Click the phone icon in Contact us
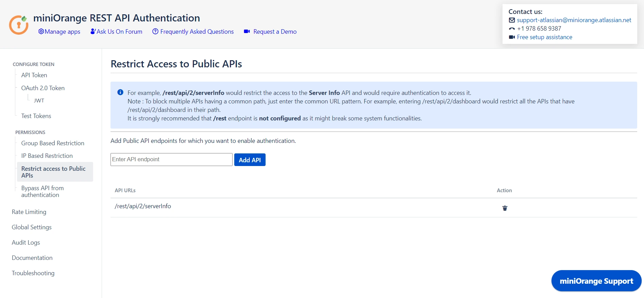The height and width of the screenshot is (298, 644). [512, 29]
